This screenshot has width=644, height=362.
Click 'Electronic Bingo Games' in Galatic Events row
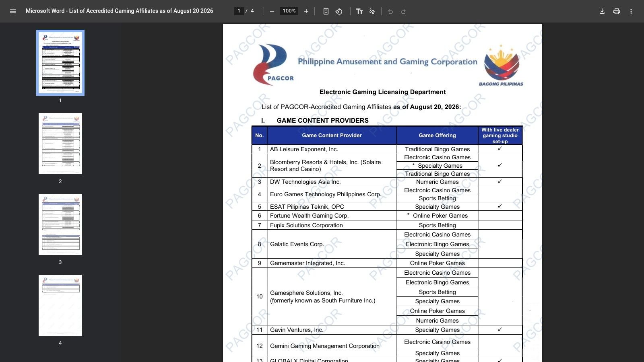coord(438,244)
